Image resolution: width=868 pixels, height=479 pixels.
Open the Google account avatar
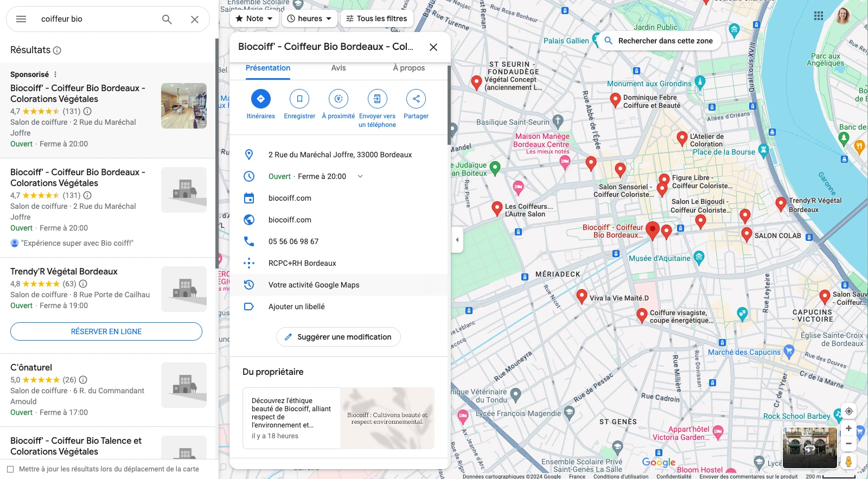pos(843,16)
